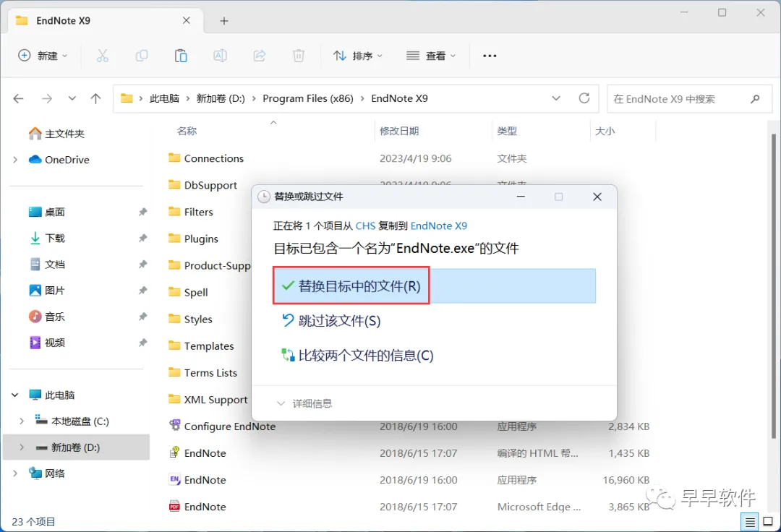The width and height of the screenshot is (781, 532).
Task: Sort by the 修改日期 column header
Action: click(399, 132)
